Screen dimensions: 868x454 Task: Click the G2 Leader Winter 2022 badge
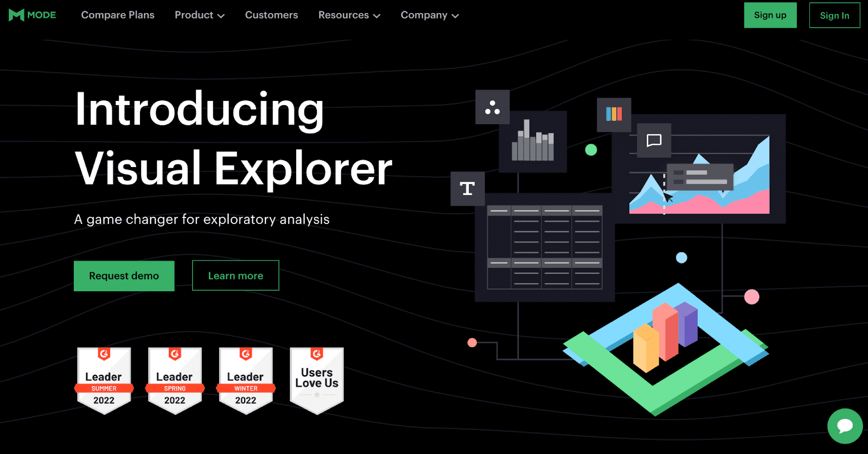pos(246,381)
